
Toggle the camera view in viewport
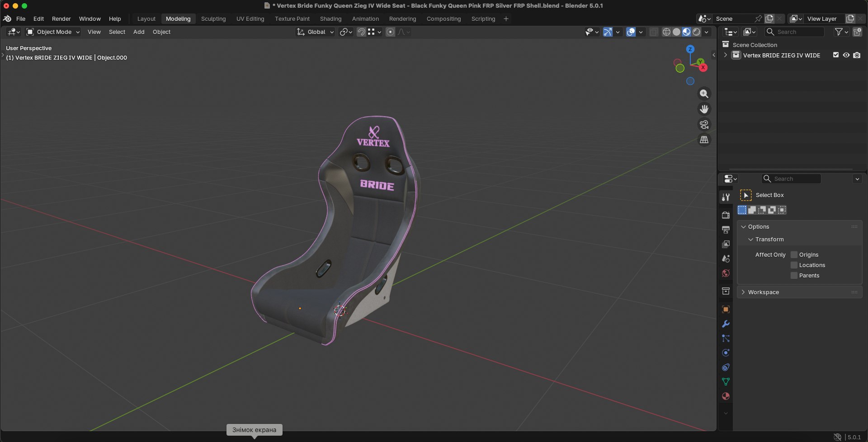tap(704, 124)
